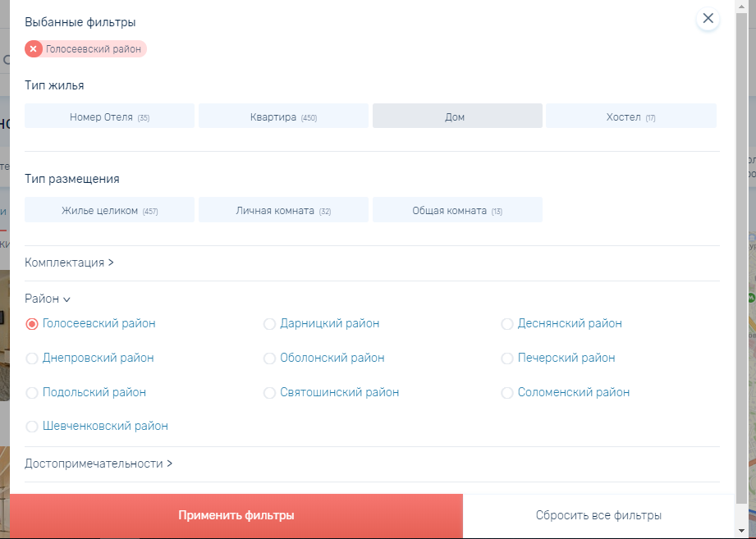
Task: Select Квартира housing type
Action: [x=283, y=116]
